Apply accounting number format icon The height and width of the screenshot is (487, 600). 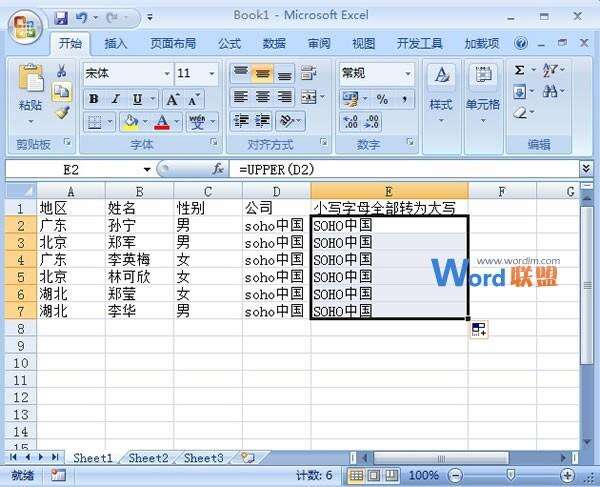tap(350, 99)
